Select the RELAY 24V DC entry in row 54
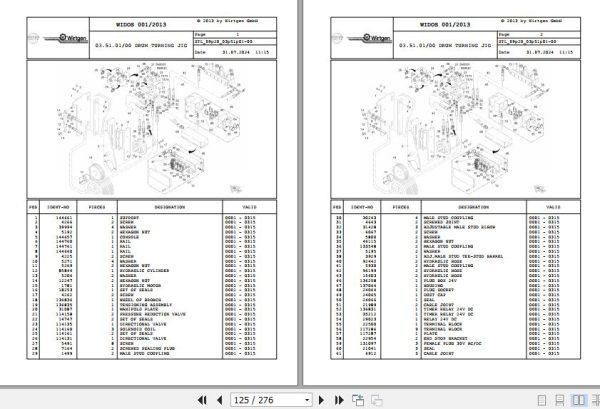 coord(440,319)
